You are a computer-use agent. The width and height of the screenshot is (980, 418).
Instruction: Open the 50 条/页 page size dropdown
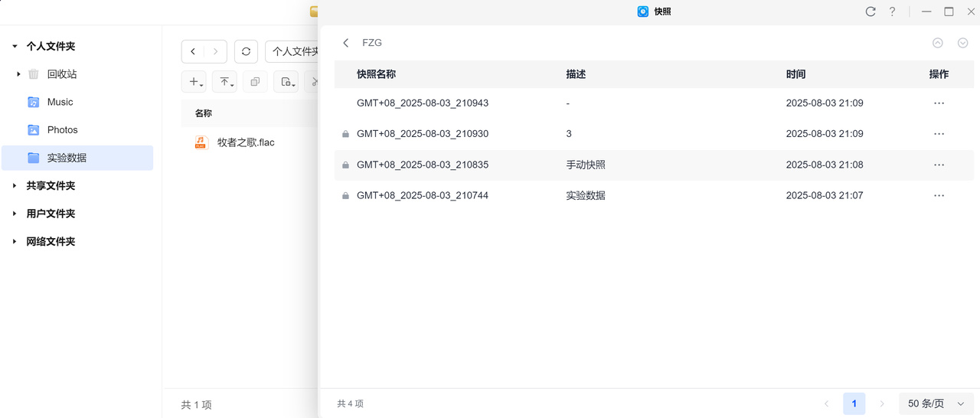[x=936, y=403]
